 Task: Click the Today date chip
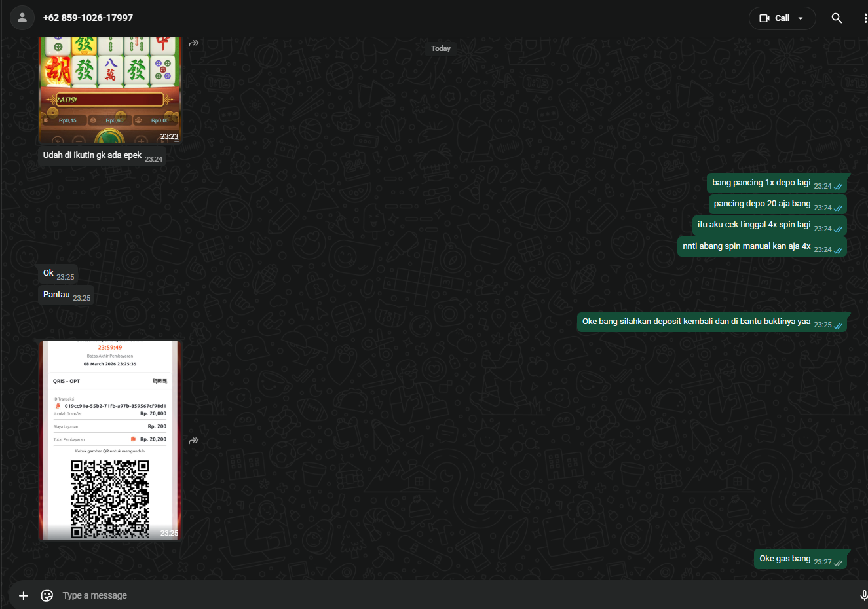click(x=441, y=48)
